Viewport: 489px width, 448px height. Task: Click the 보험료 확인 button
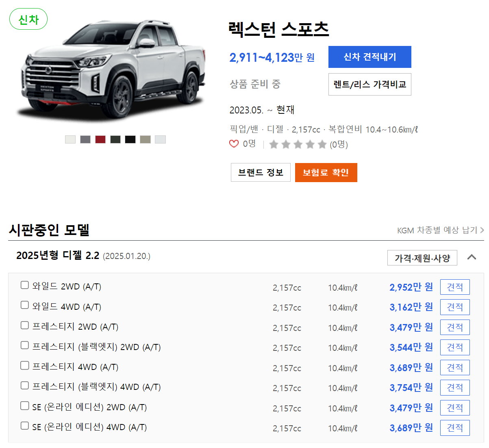click(326, 172)
